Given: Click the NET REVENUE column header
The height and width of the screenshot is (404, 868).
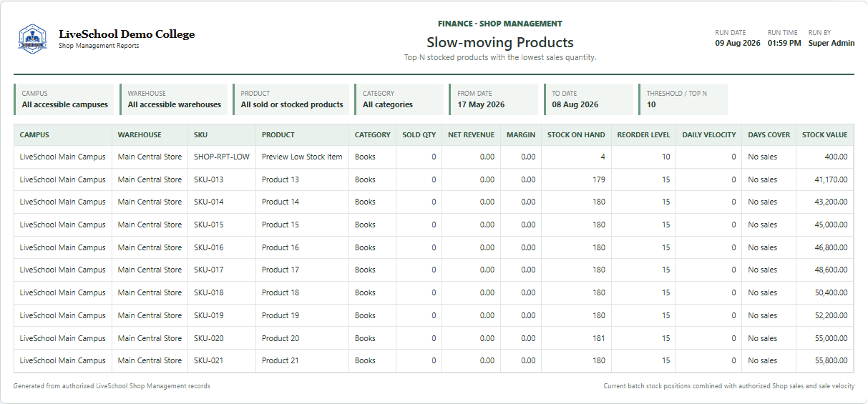Looking at the screenshot, I should pyautogui.click(x=471, y=134).
